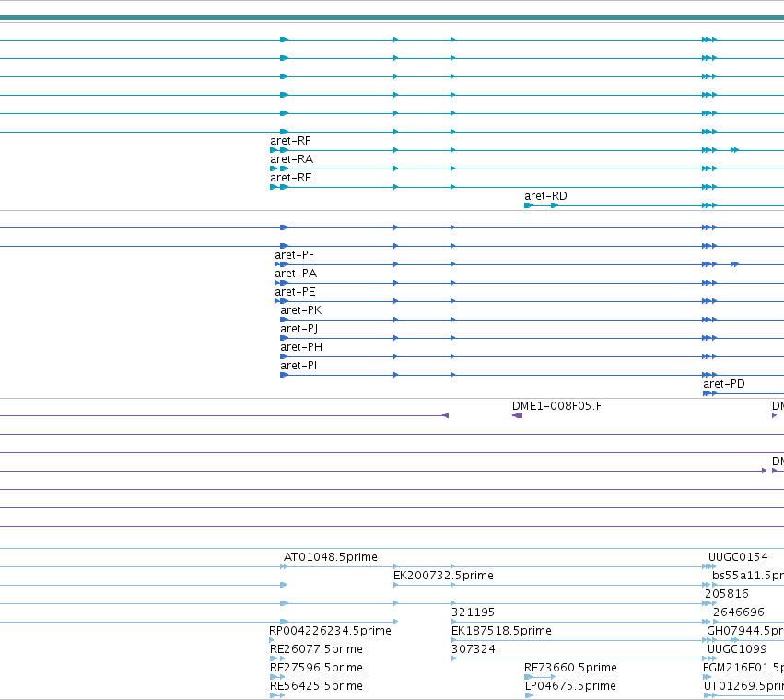This screenshot has width=784, height=700.
Task: Click the RE56425.5prime EST label
Action: point(316,687)
